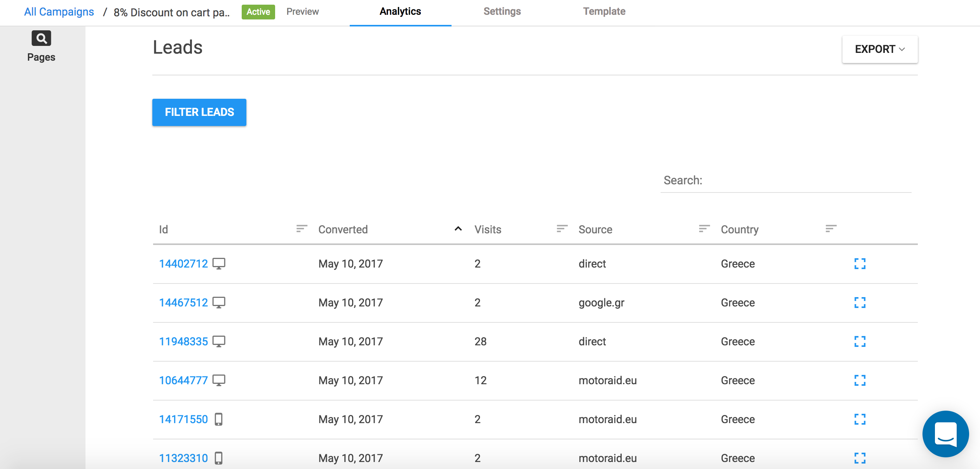Click the Preview tab
The height and width of the screenshot is (469, 980).
coord(302,12)
